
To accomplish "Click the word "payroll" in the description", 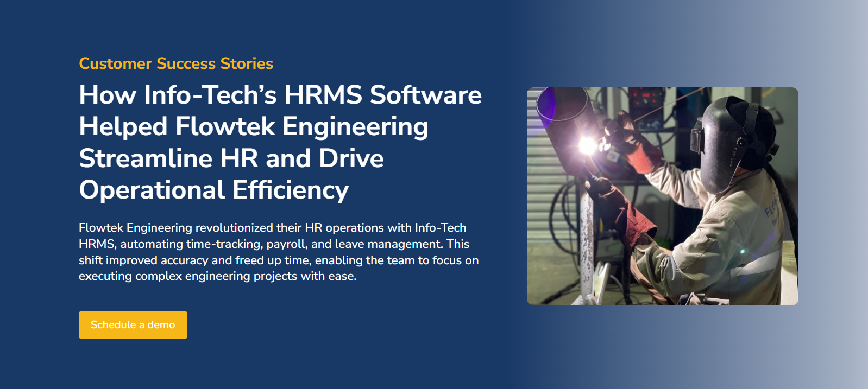I will 286,244.
